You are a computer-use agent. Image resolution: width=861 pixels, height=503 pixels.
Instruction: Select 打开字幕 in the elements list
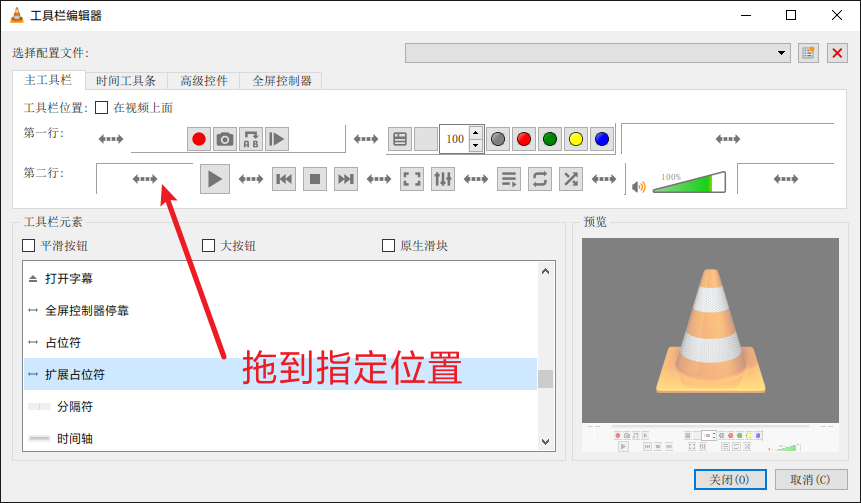click(x=280, y=278)
